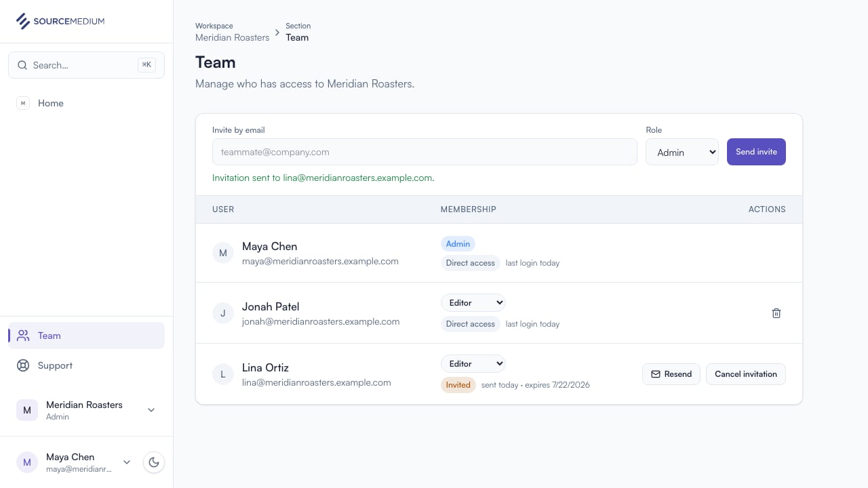Click the Send invite button
The height and width of the screenshot is (488, 868).
(756, 152)
